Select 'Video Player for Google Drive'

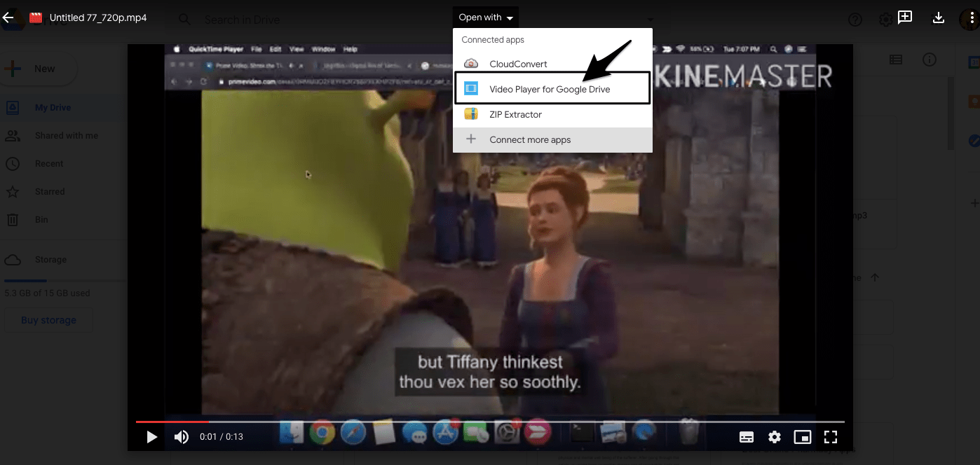(550, 89)
